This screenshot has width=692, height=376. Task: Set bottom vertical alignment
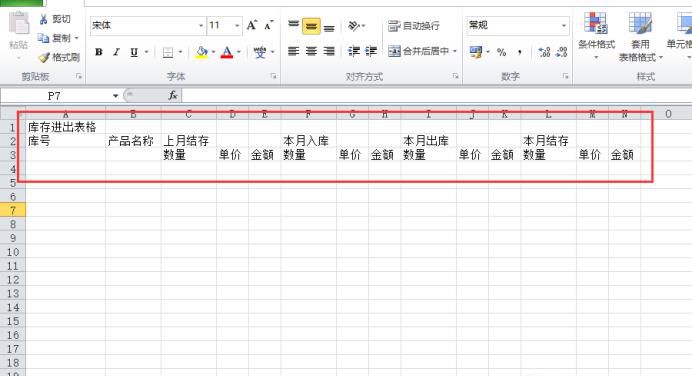tap(329, 27)
